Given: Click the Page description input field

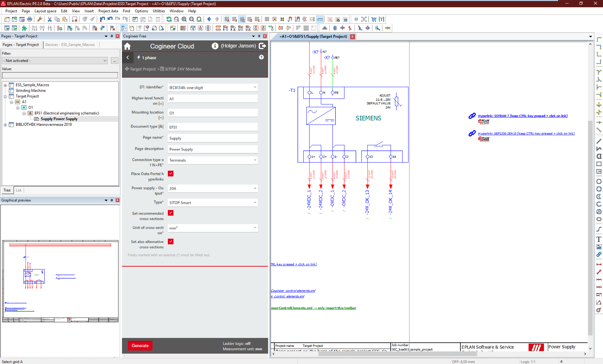Looking at the screenshot, I should tap(212, 149).
